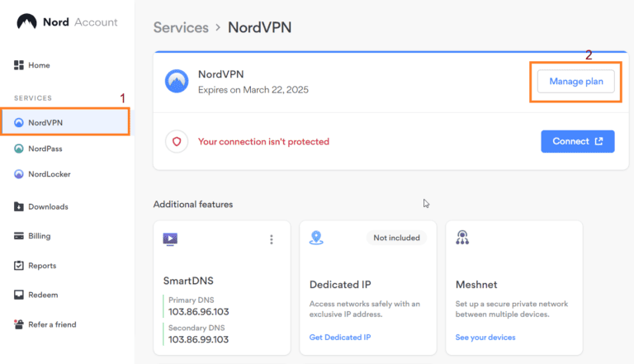Click the Get Dedicated IP link
The height and width of the screenshot is (364, 634).
(x=340, y=338)
